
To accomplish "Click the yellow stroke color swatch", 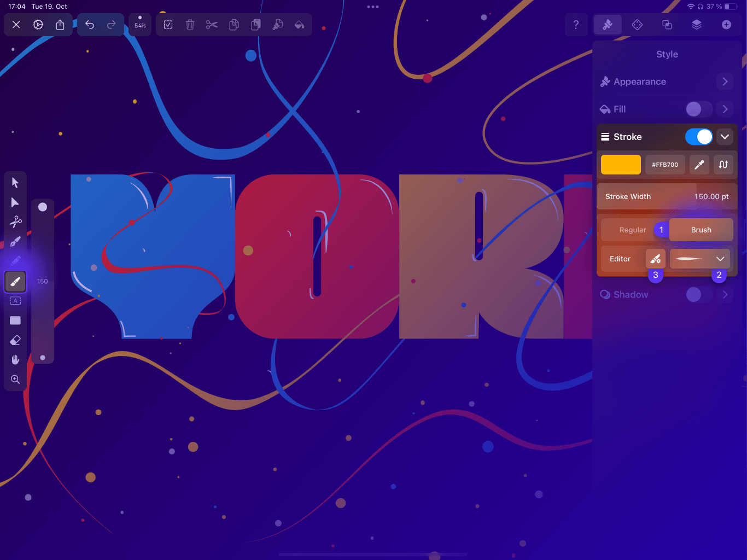I will (621, 164).
